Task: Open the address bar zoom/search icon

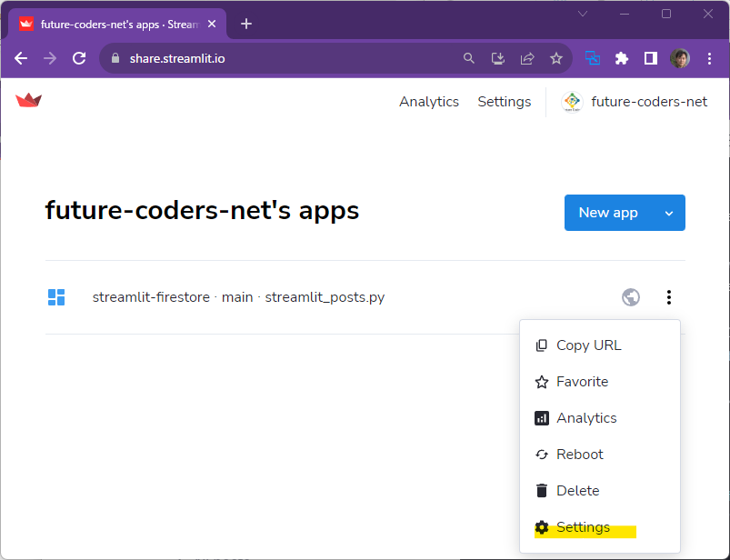Action: coord(469,59)
